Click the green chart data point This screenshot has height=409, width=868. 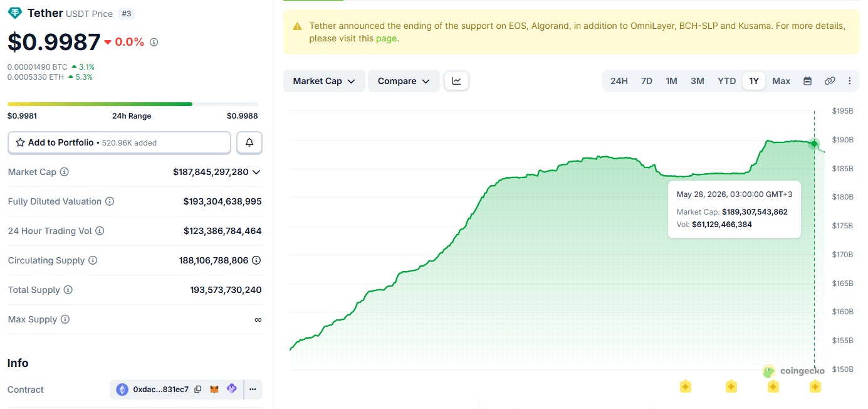(x=814, y=144)
